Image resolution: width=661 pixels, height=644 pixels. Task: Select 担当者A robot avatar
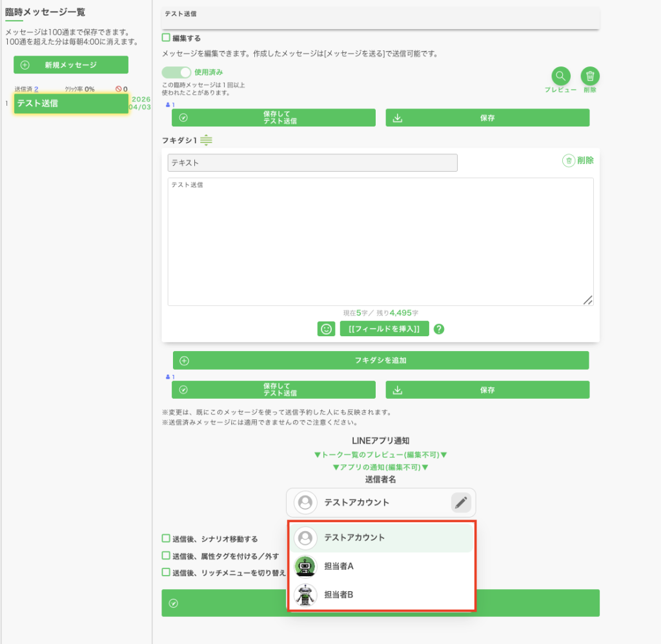click(305, 566)
